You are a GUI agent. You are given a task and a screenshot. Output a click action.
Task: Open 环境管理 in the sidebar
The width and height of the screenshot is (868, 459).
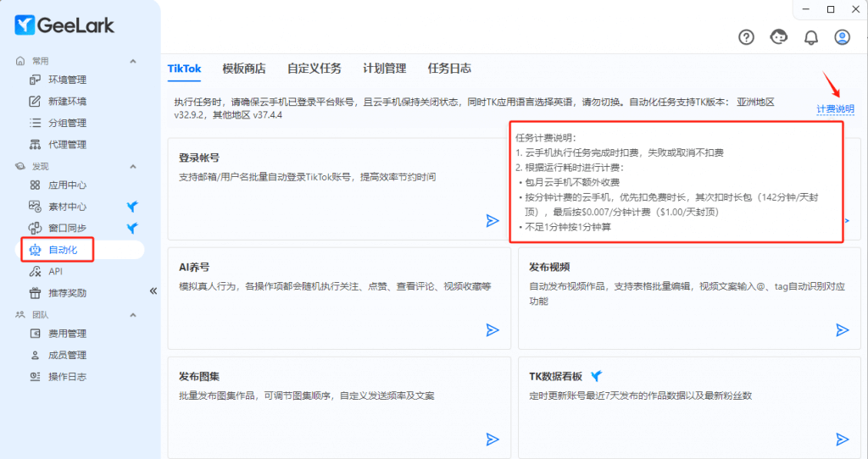point(67,80)
